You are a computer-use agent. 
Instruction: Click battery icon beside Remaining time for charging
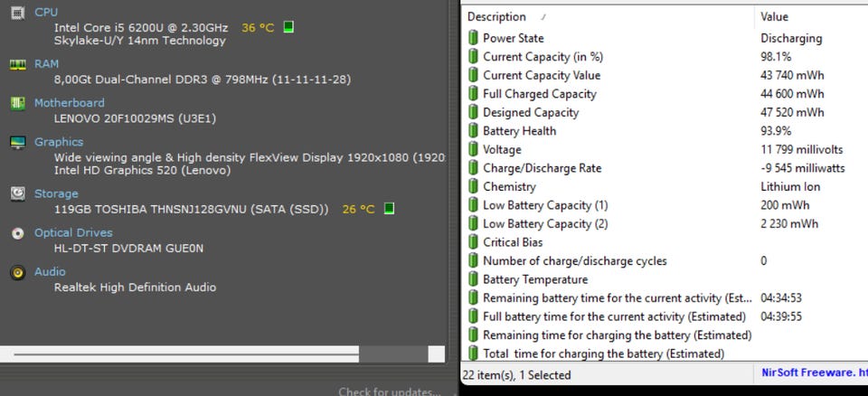click(473, 335)
